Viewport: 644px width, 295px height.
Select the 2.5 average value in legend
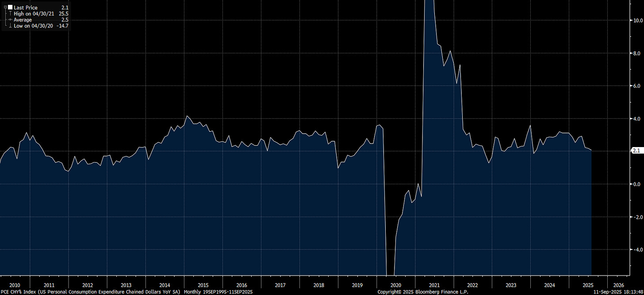[65, 20]
